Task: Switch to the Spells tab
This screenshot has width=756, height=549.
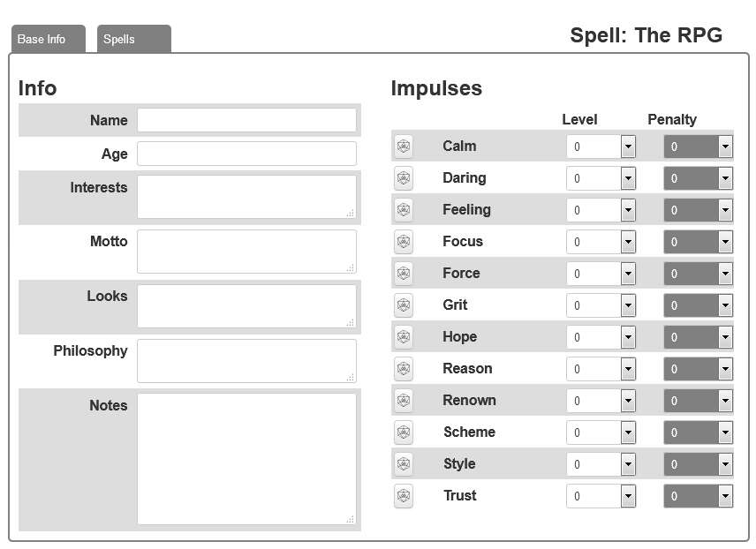Action: 134,39
